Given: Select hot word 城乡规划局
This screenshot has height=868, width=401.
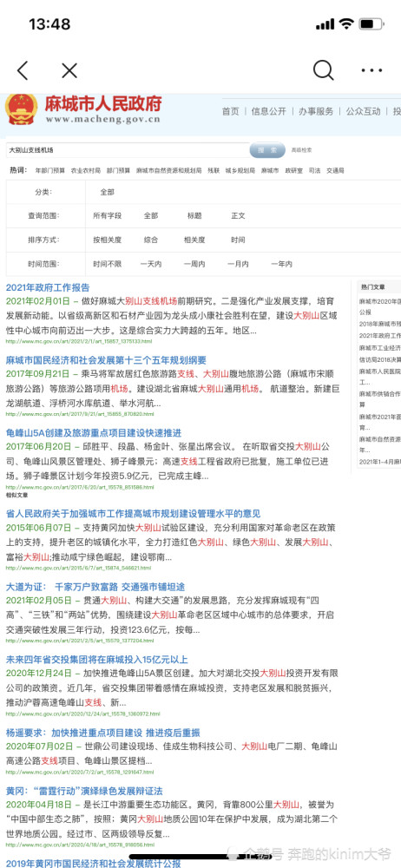Looking at the screenshot, I should pyautogui.click(x=240, y=171).
